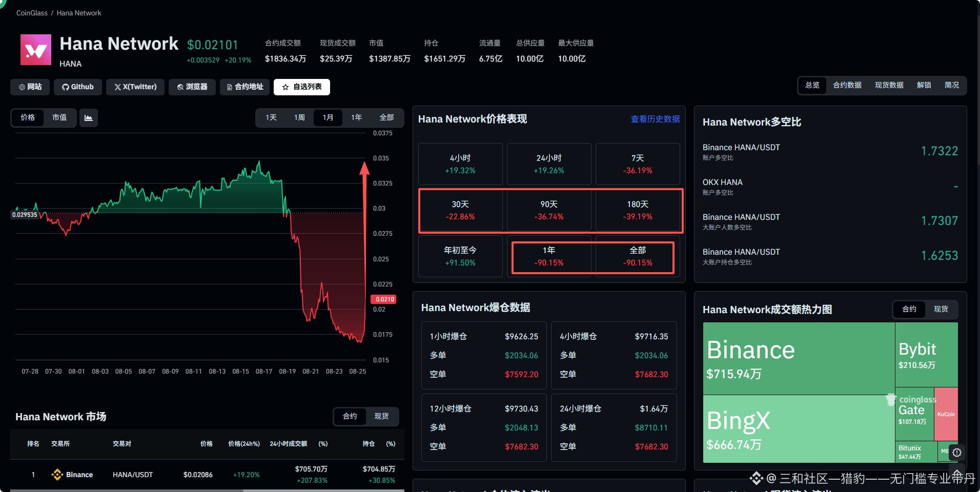This screenshot has height=492, width=980.
Task: Select 合约 in market section toggle
Action: click(x=350, y=416)
